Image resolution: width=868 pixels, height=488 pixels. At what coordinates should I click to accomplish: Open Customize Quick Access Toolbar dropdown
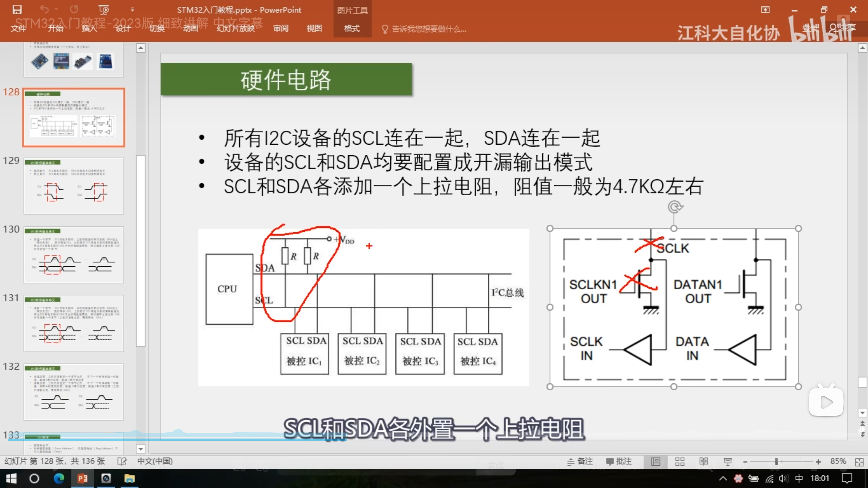click(x=132, y=9)
